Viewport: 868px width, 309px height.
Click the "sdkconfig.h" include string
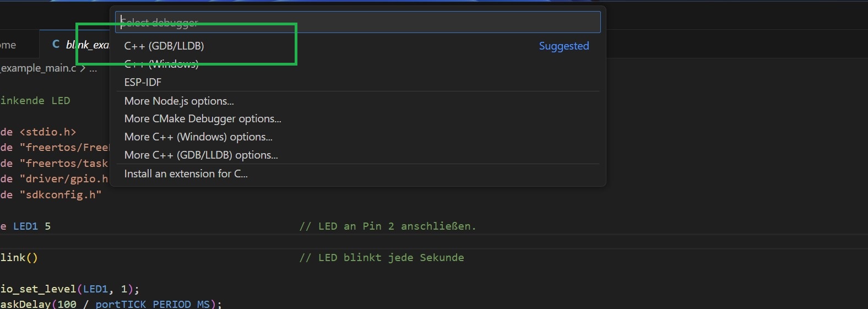(x=63, y=194)
